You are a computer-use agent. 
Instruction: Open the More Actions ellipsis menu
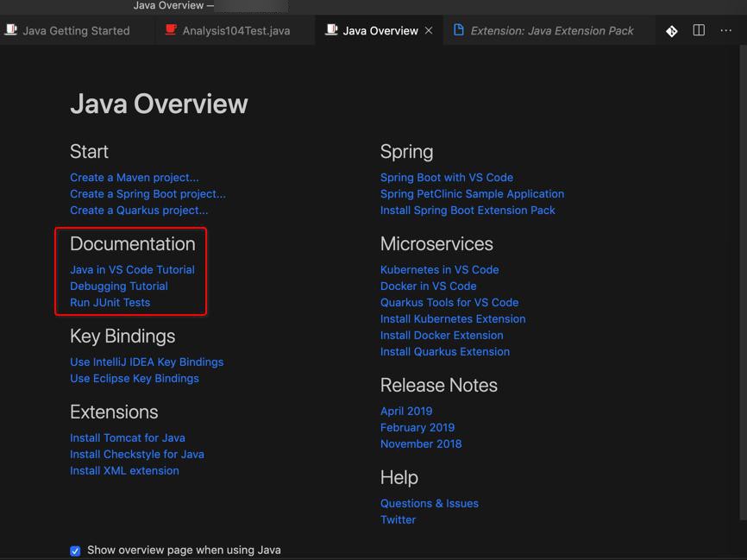coord(725,30)
